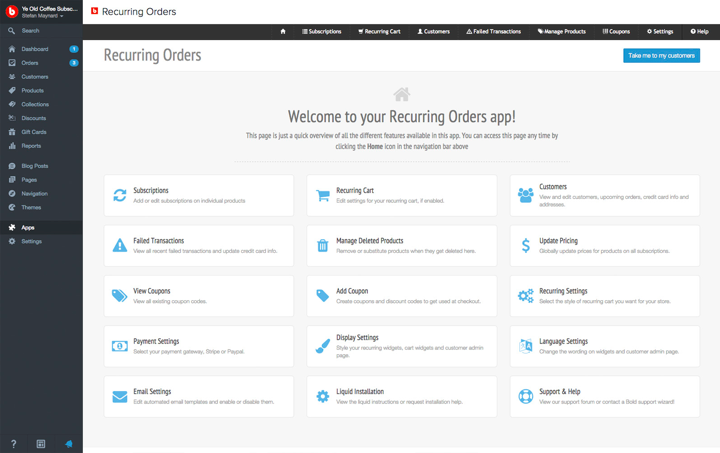Image resolution: width=720 pixels, height=453 pixels.
Task: Go to Gift Cards in the sidebar
Action: point(35,132)
